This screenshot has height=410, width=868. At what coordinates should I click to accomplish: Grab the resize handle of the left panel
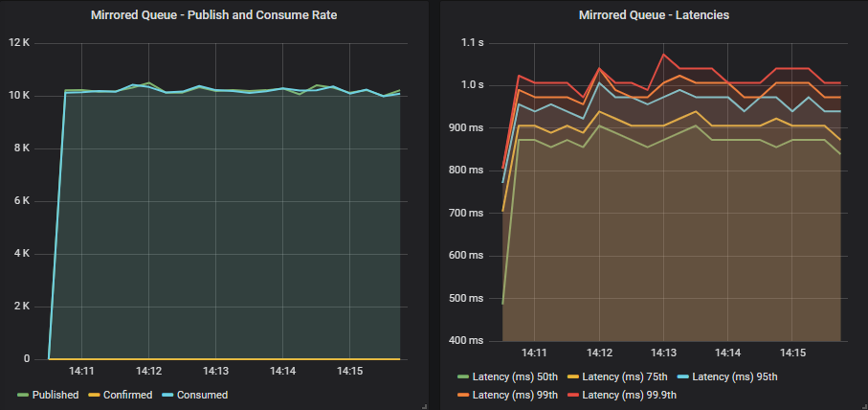424,405
